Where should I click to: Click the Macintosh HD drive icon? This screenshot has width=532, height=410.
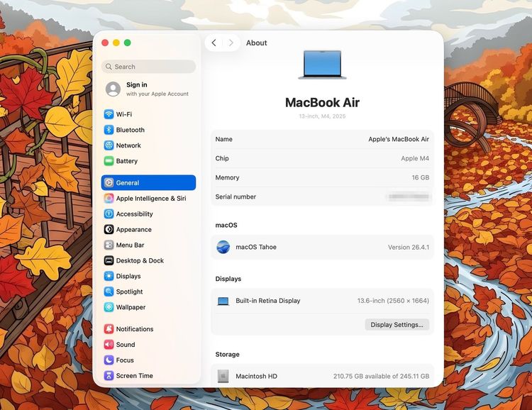[223, 376]
